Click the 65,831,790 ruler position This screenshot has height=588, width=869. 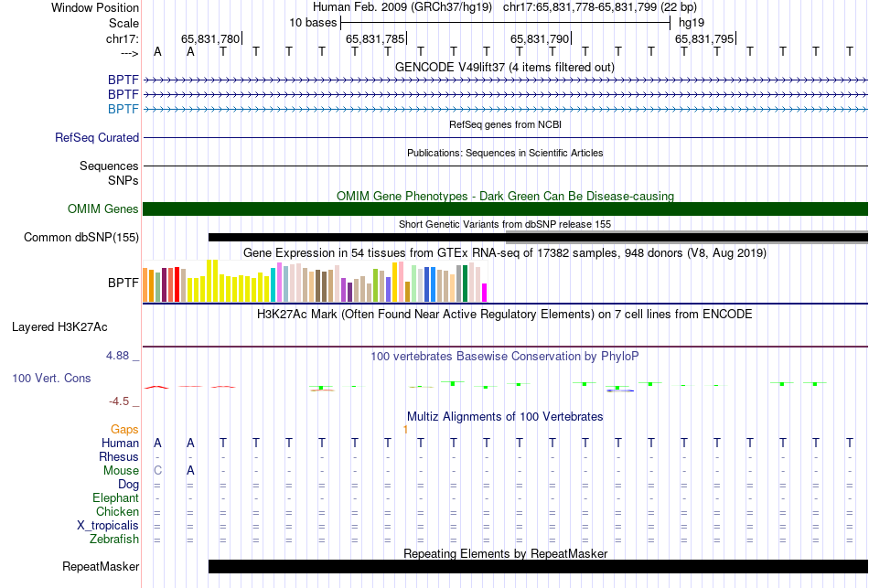(x=540, y=38)
